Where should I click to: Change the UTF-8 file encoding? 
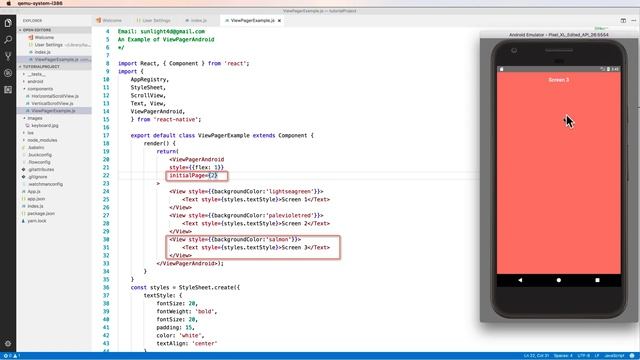(x=584, y=356)
